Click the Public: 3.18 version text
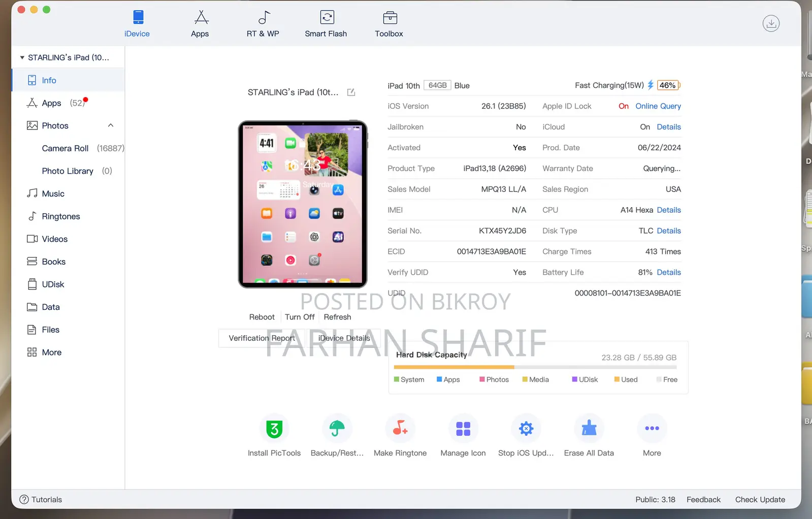This screenshot has width=812, height=519. (656, 500)
